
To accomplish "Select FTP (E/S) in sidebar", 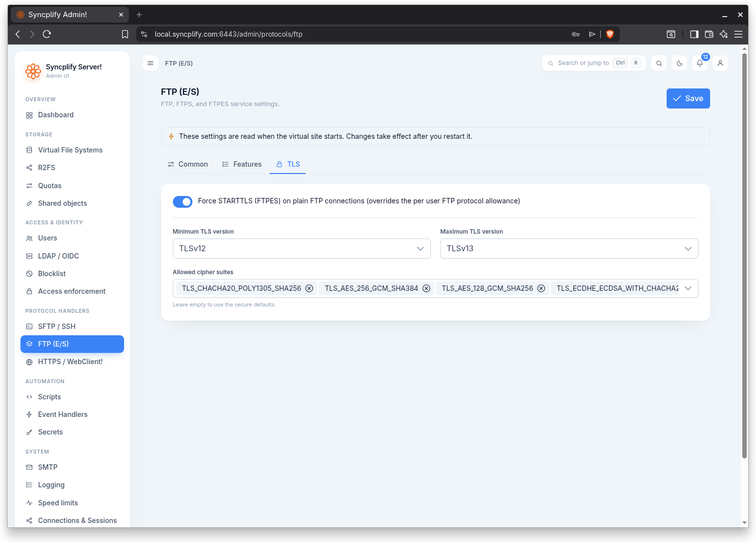I will tap(72, 344).
